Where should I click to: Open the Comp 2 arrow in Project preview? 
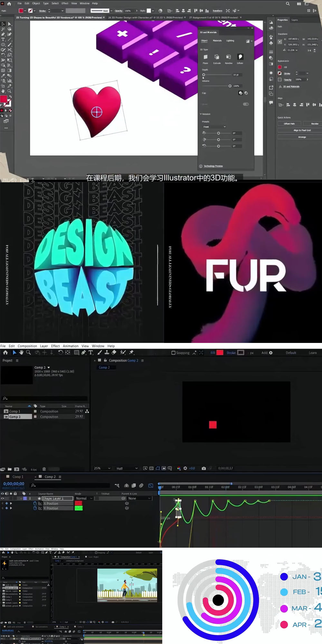[x=49, y=367]
